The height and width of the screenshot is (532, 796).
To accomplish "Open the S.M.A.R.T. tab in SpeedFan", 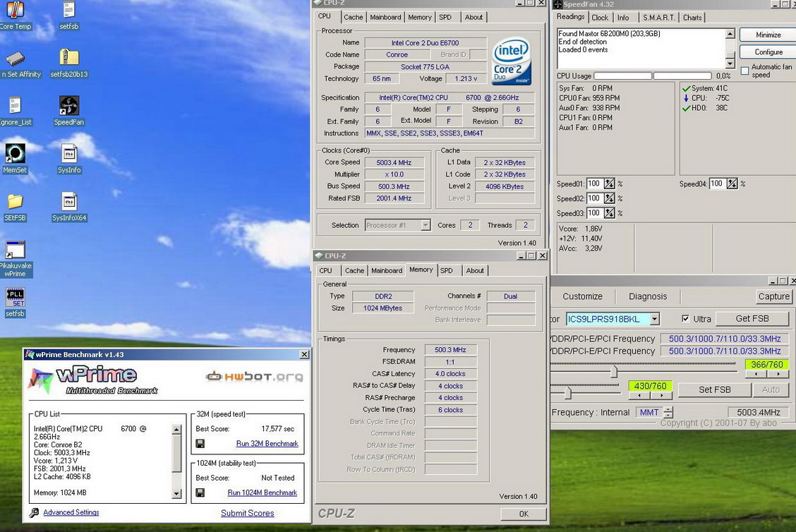I will click(659, 18).
